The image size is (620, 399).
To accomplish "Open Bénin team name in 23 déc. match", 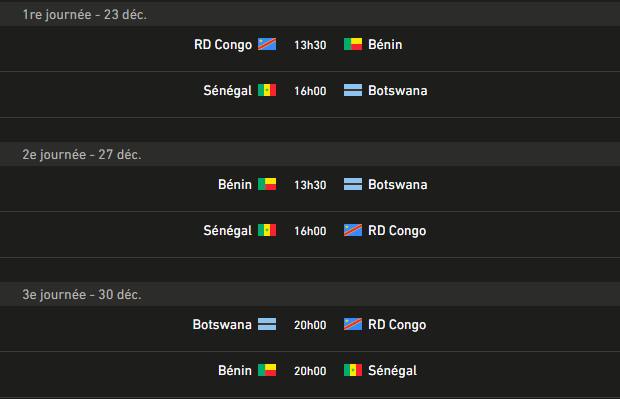I will point(385,45).
